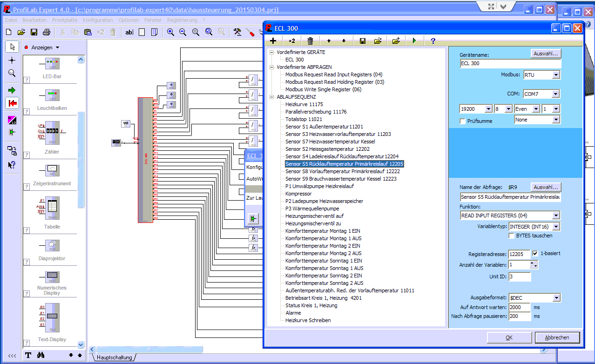This screenshot has height=364, width=595.
Task: Open the hammer and wrench settings tool
Action: pyautogui.click(x=237, y=32)
